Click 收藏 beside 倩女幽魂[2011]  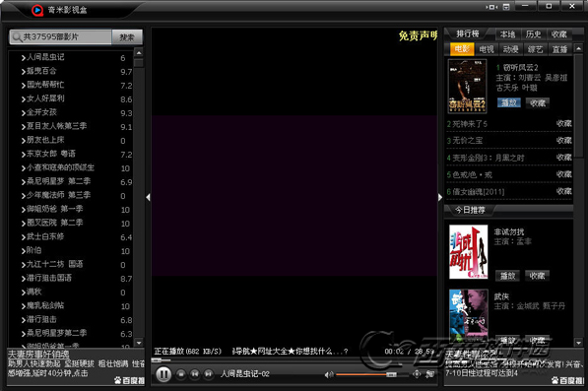[564, 191]
